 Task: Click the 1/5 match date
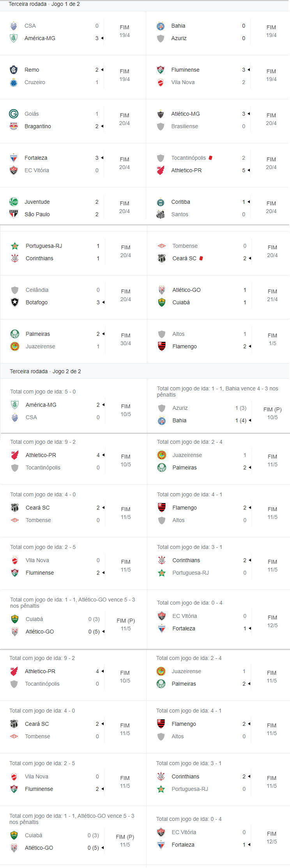click(272, 343)
